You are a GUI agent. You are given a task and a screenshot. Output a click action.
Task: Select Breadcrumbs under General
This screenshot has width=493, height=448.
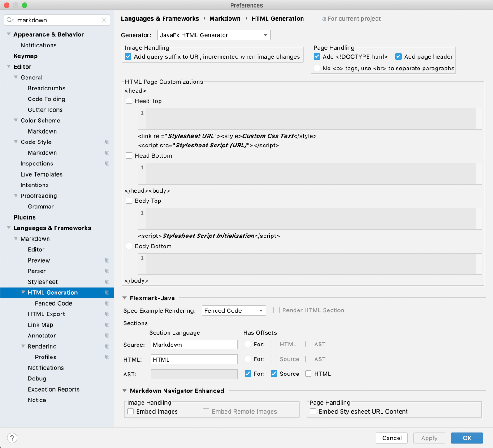click(x=47, y=88)
